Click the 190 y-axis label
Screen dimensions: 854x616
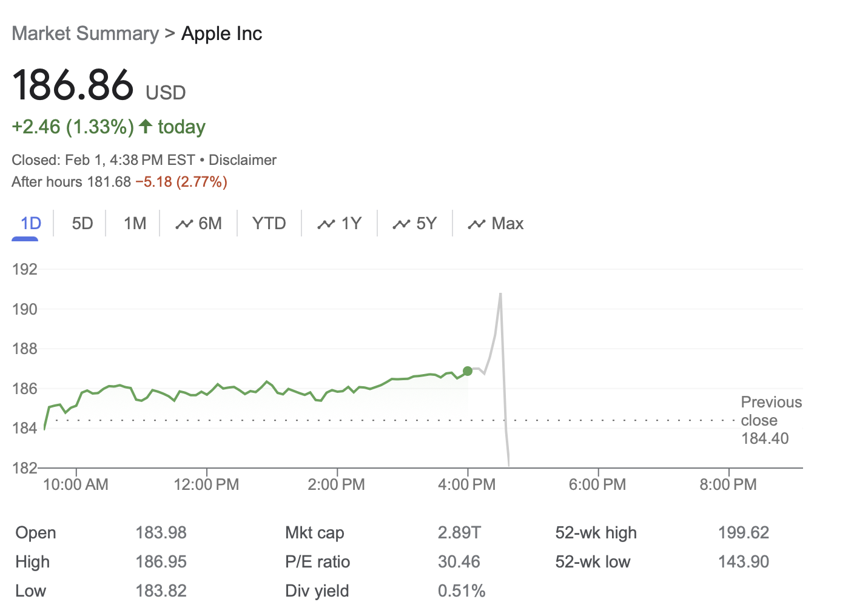(x=25, y=309)
